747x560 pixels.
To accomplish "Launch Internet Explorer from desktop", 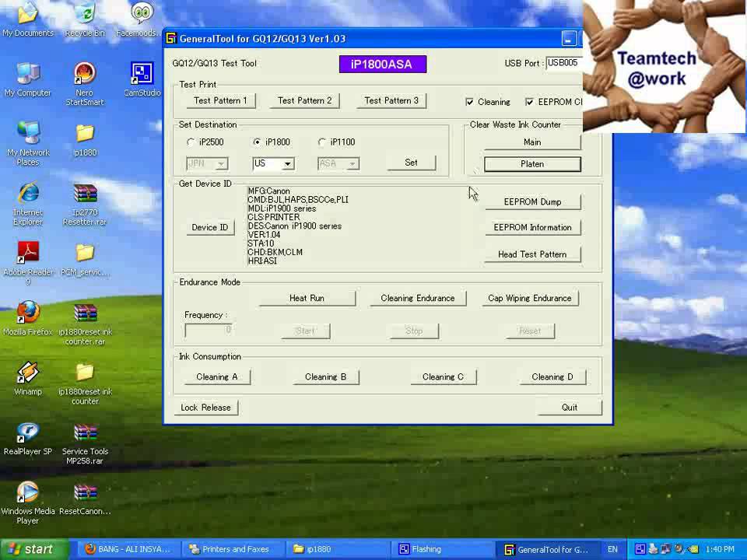I will tap(28, 204).
